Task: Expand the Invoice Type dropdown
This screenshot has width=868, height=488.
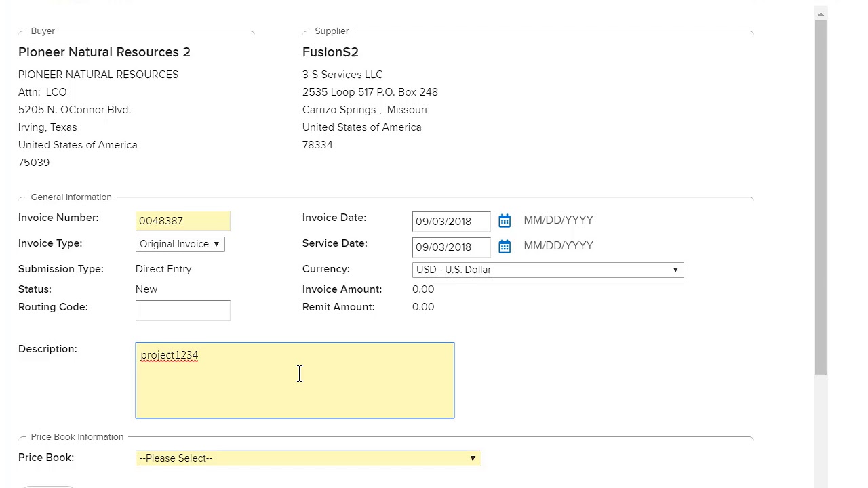Action: click(x=180, y=244)
